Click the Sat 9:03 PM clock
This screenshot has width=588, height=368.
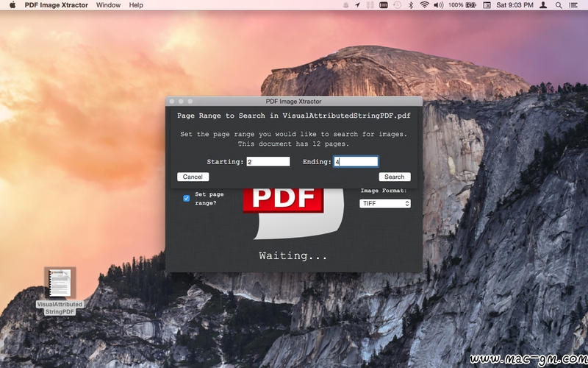coord(515,5)
